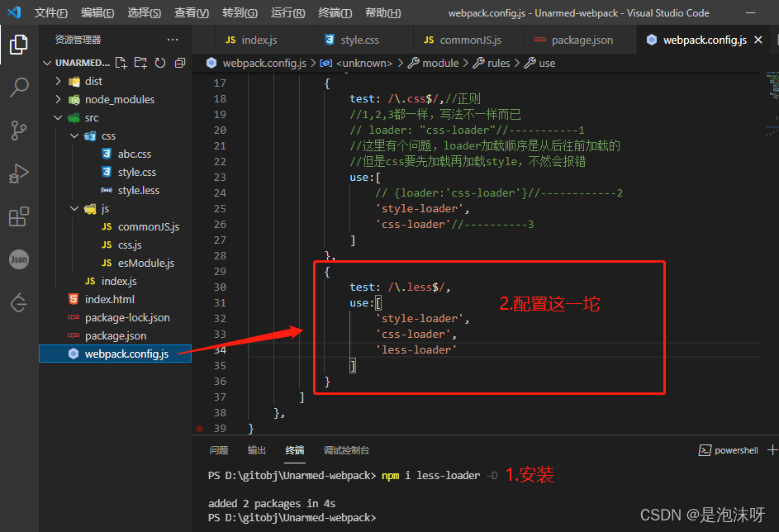Viewport: 779px width, 532px height.
Task: Collapse the src folder
Action: tap(57, 116)
